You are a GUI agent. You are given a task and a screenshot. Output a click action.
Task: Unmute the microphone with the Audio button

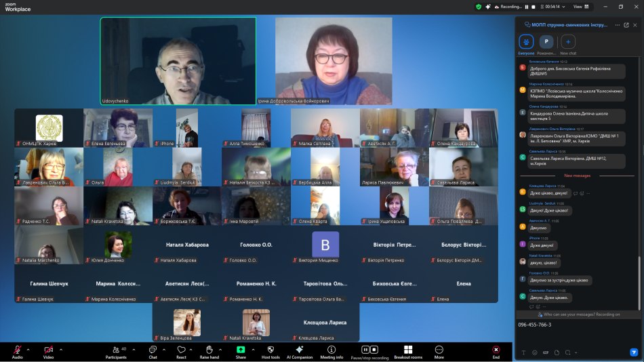[x=17, y=350]
